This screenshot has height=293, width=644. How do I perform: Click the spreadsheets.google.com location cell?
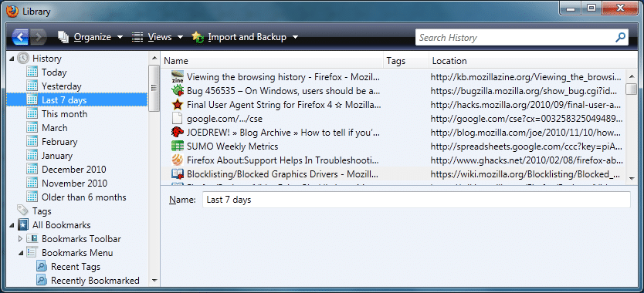tap(527, 146)
